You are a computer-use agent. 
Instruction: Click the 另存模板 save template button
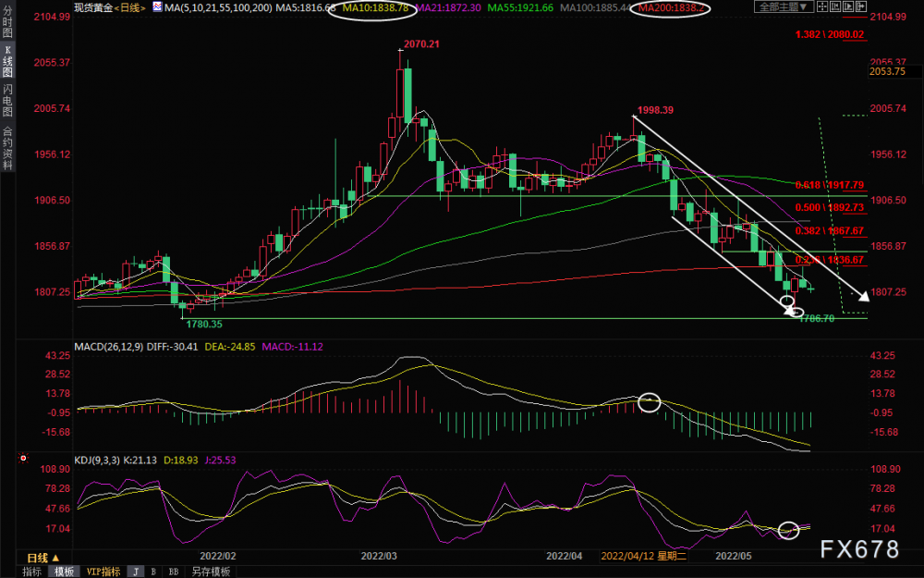point(211,572)
